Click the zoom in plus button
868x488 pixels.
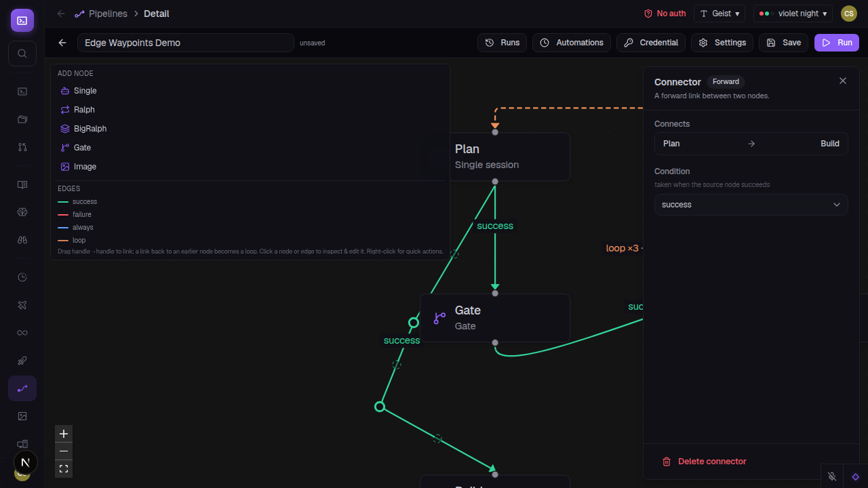[64, 434]
